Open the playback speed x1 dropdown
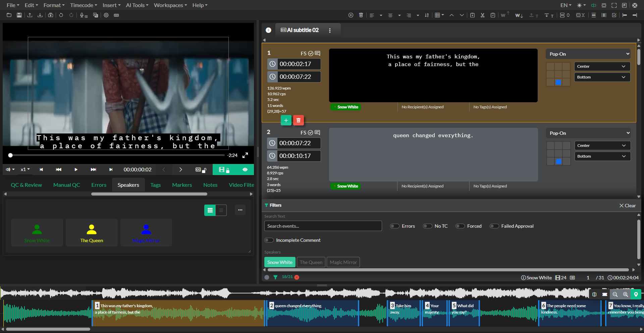The image size is (644, 333). tap(25, 170)
